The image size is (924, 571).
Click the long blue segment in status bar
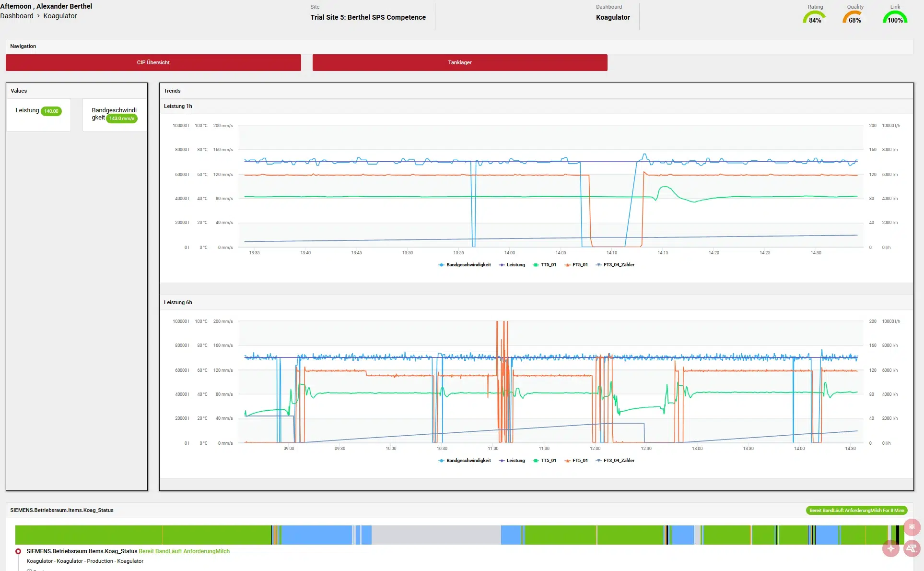point(316,535)
